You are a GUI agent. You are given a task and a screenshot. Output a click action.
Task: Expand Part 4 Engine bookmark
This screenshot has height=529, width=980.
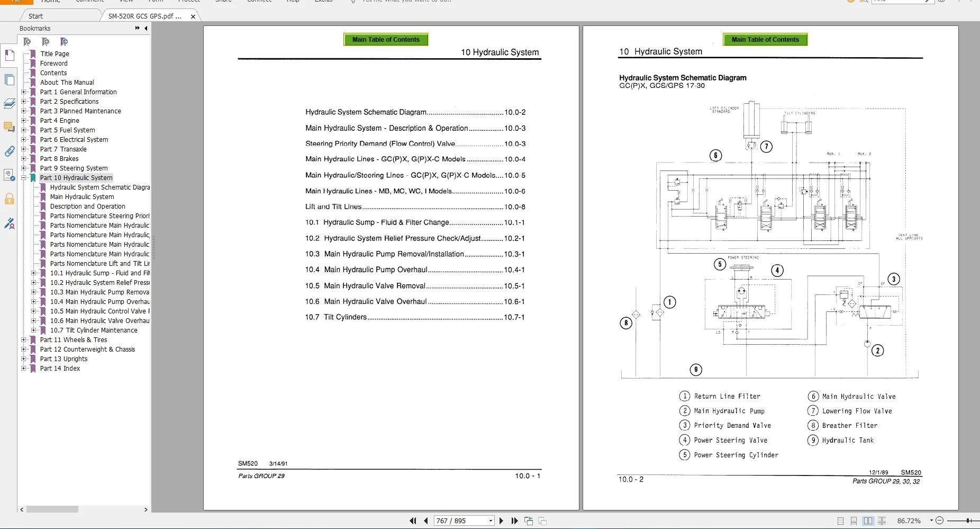[x=23, y=121]
